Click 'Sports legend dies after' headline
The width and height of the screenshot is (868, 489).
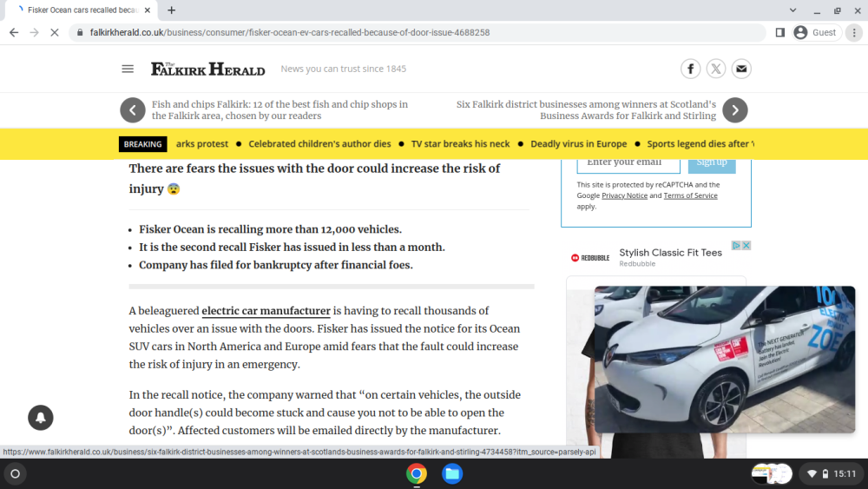click(700, 144)
